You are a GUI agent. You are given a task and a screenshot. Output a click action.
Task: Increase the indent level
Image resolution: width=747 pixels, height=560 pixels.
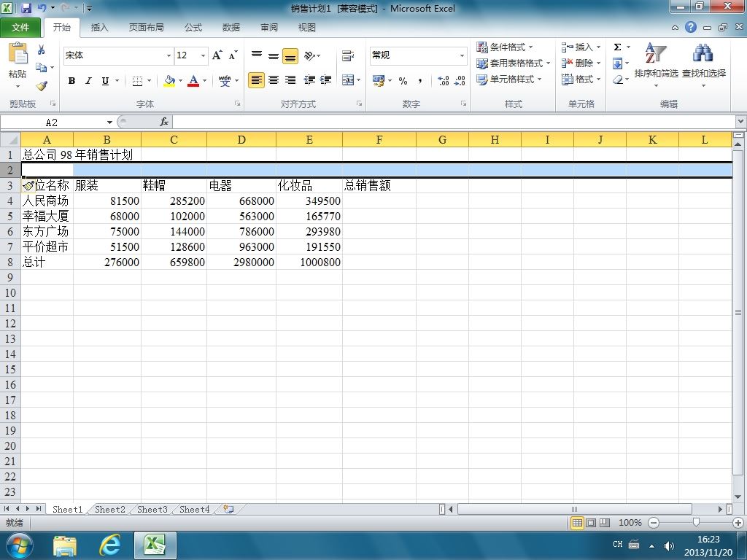click(x=326, y=80)
